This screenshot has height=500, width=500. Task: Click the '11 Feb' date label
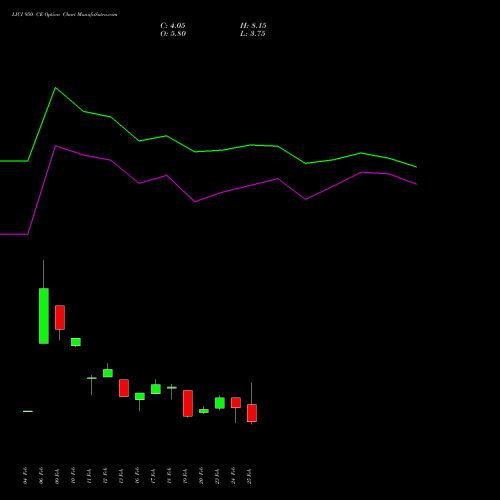point(90,475)
